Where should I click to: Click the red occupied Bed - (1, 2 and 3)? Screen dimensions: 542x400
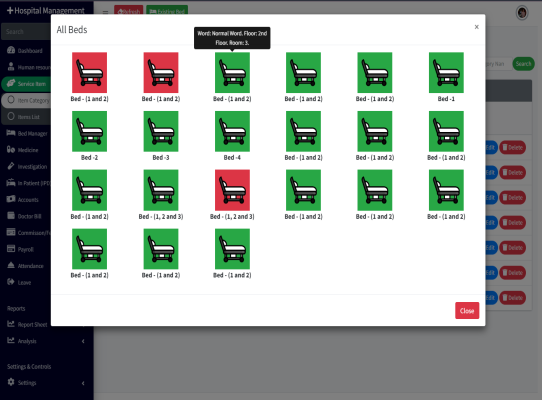coord(232,190)
